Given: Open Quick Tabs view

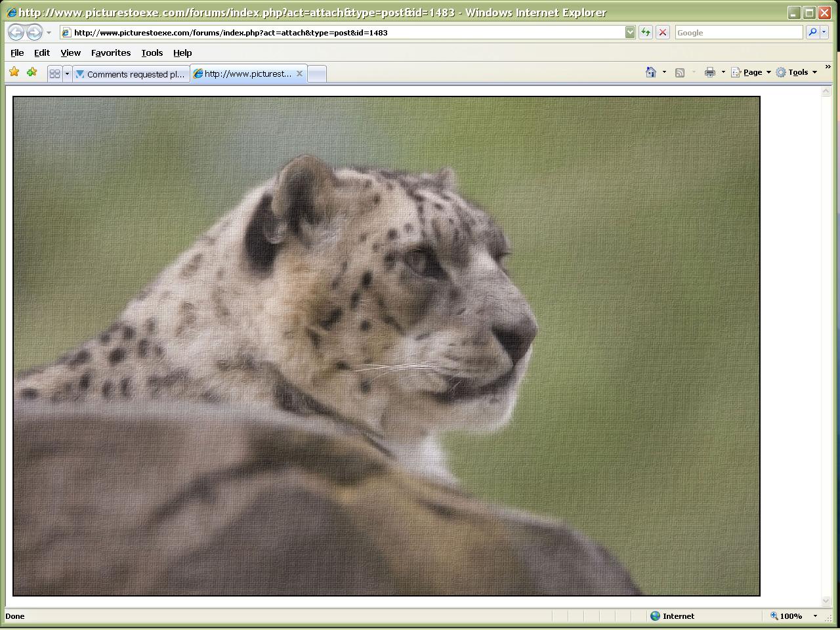Looking at the screenshot, I should (54, 73).
